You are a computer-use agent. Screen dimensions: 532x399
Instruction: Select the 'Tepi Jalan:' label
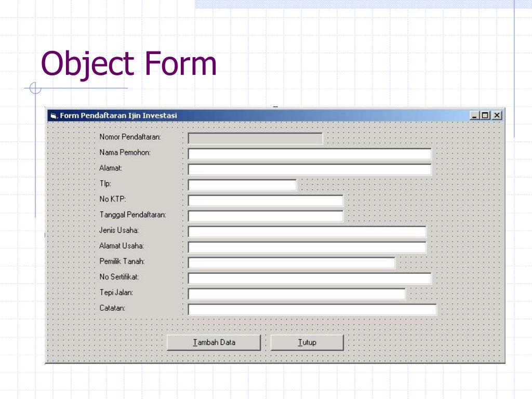[116, 292]
